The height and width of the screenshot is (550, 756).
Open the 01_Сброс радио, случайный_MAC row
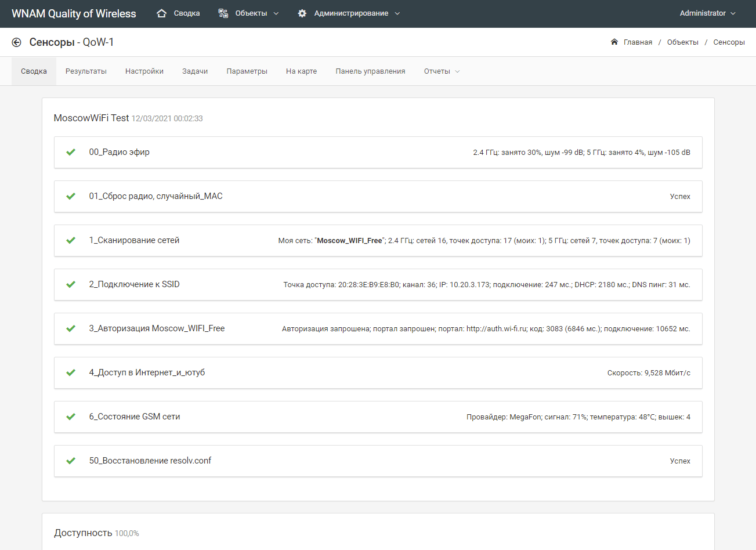point(378,197)
